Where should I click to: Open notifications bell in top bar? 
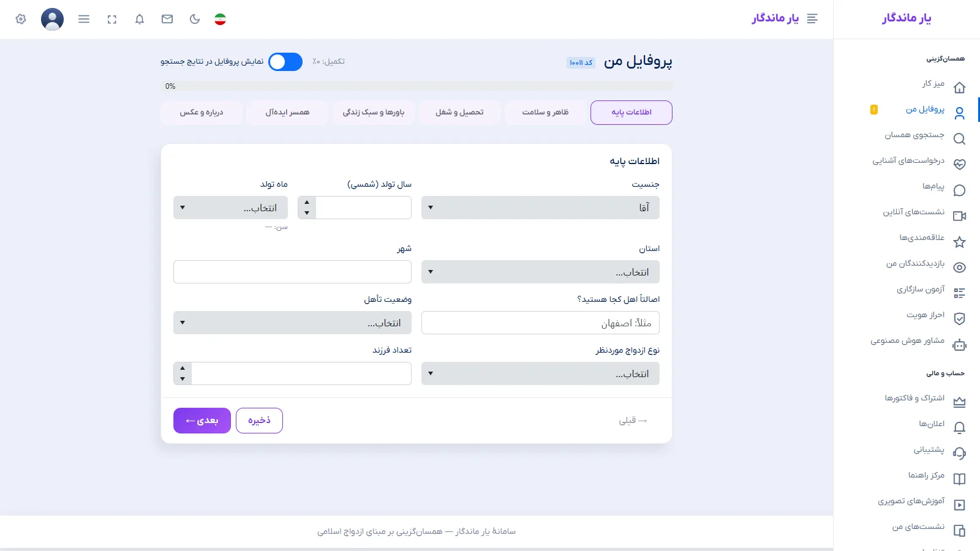tap(140, 19)
